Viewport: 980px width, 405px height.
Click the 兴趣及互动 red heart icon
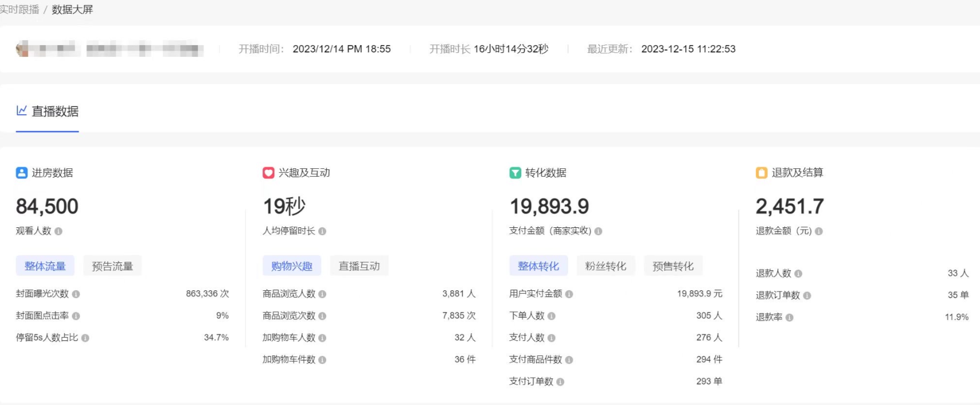[x=269, y=173]
